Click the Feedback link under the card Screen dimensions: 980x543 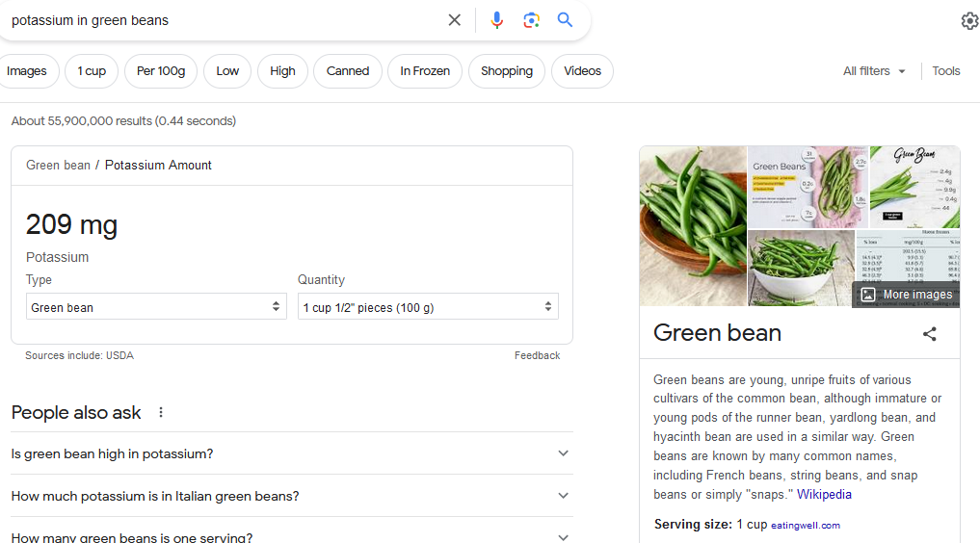point(537,356)
